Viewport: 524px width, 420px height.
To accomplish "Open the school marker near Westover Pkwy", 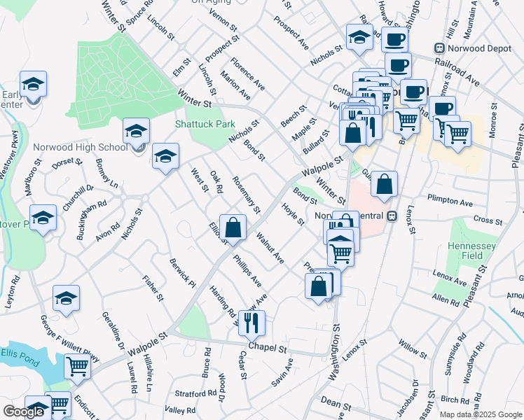I will tap(43, 218).
